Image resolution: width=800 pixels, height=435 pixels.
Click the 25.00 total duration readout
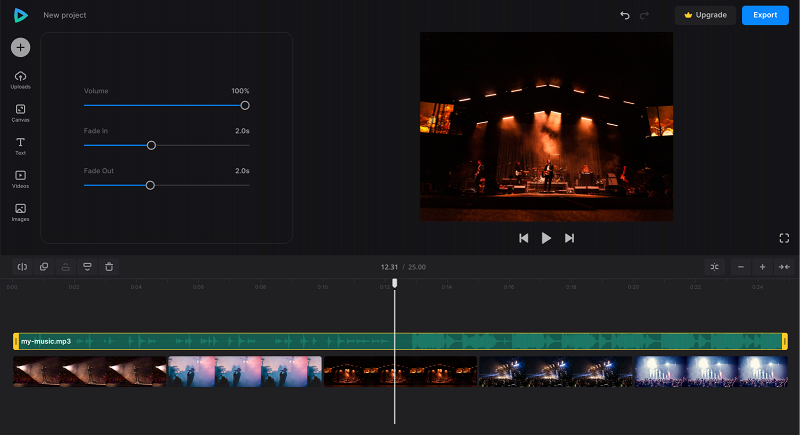pyautogui.click(x=417, y=267)
